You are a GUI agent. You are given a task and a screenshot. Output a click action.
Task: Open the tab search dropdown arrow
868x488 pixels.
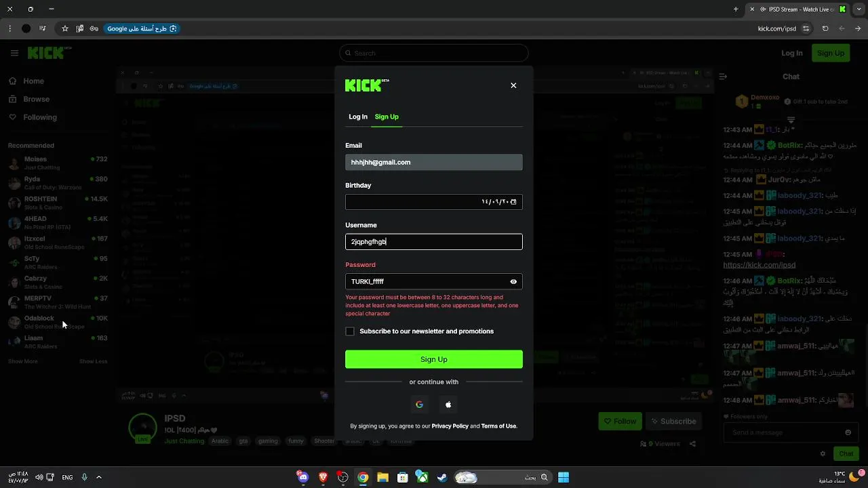858,9
